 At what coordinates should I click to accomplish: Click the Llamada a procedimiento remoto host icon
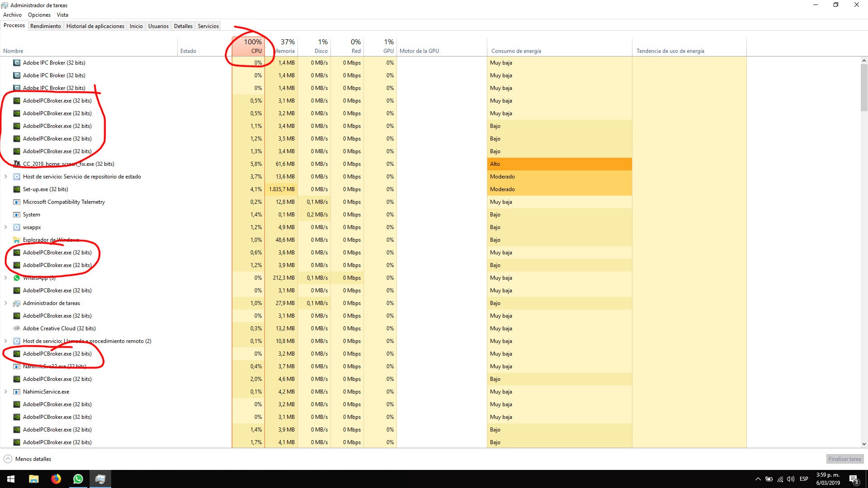[17, 341]
